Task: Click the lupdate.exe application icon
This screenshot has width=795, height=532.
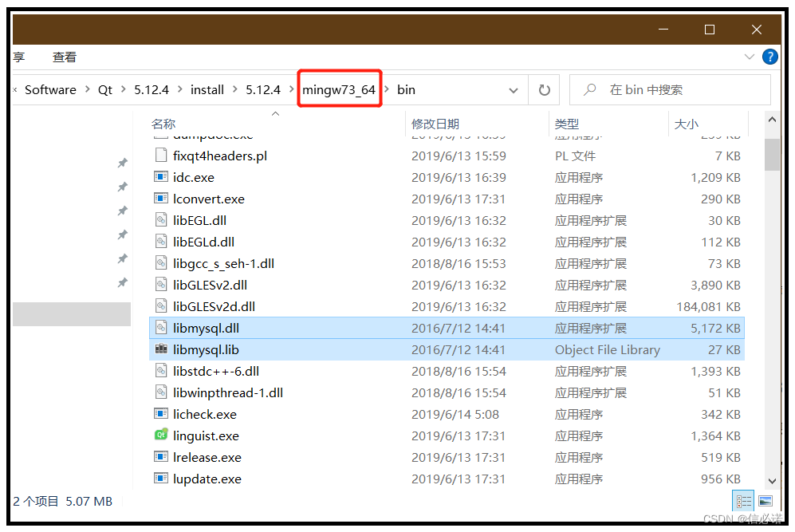Action: click(161, 479)
